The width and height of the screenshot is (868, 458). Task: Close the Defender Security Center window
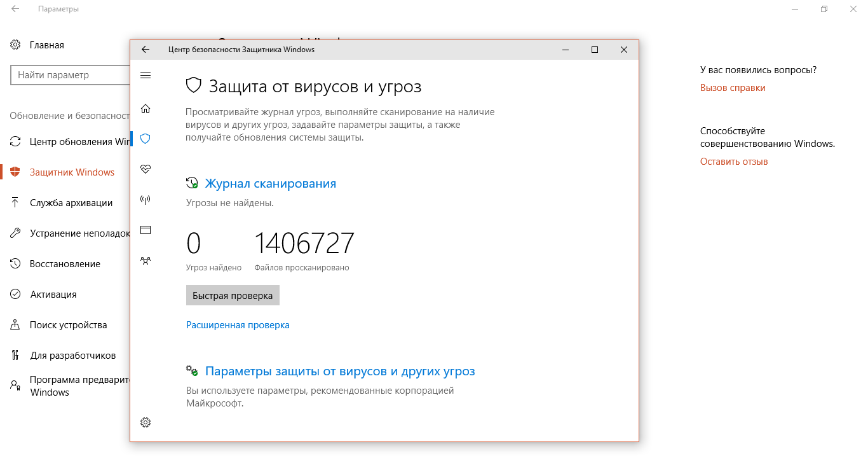pos(624,50)
